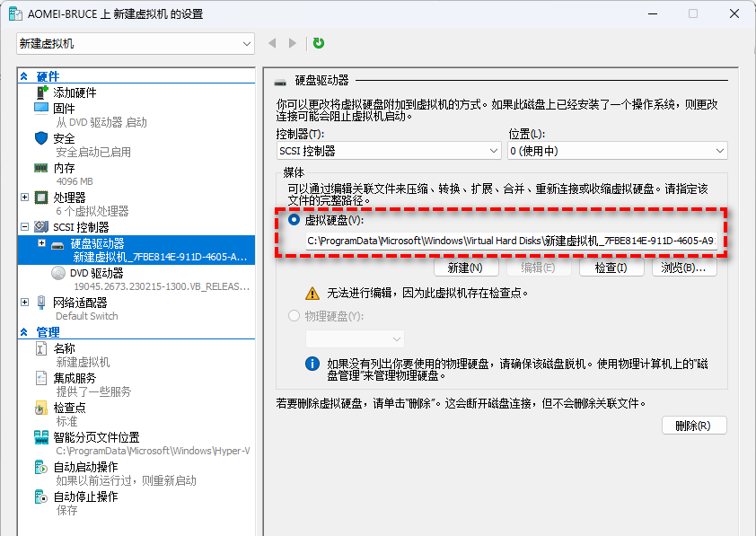Select 集成服务 in the settings tree
The image size is (756, 536).
pyautogui.click(x=75, y=378)
